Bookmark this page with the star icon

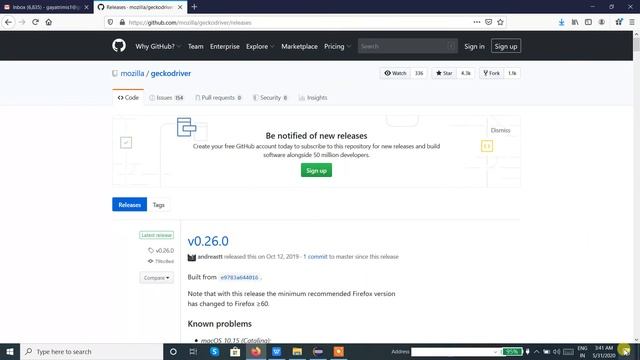click(x=500, y=22)
